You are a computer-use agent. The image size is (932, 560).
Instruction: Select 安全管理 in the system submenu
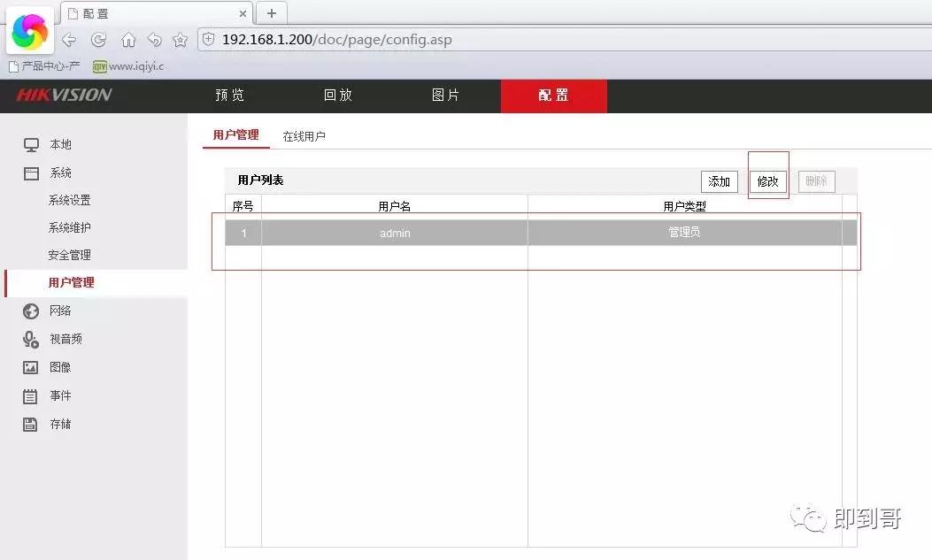pyautogui.click(x=70, y=255)
